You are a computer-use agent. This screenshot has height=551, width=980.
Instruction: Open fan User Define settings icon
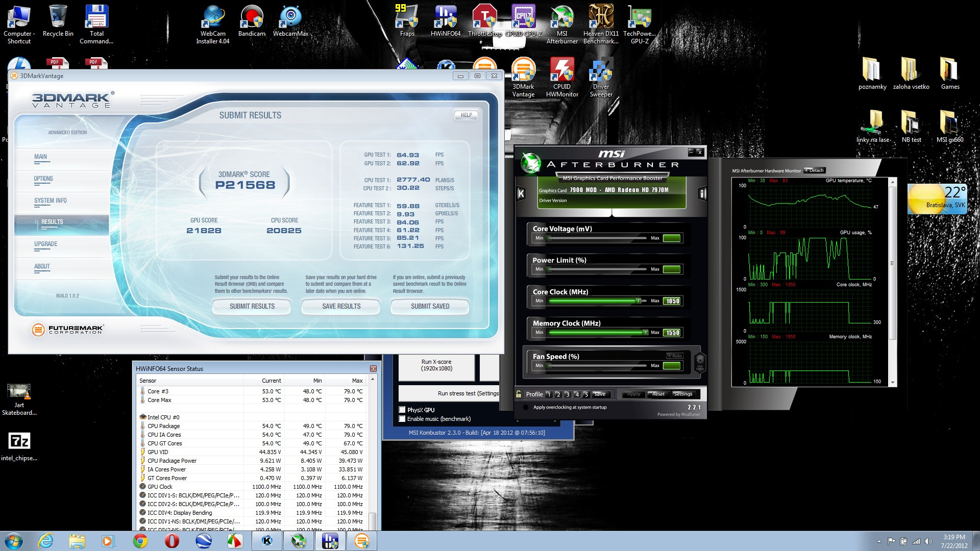click(700, 362)
